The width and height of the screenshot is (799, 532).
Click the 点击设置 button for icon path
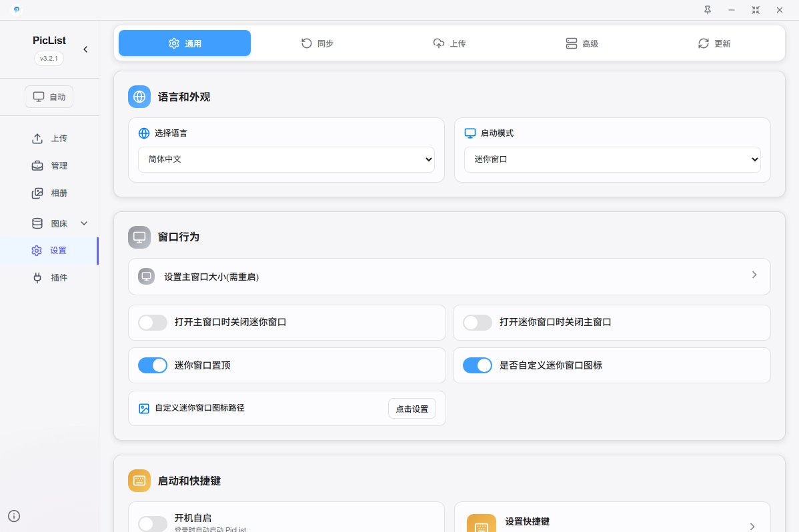(412, 409)
